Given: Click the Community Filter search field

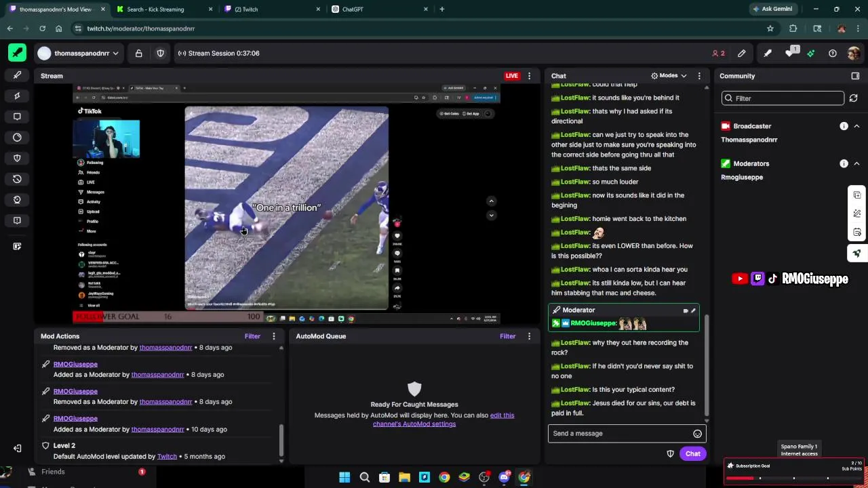Looking at the screenshot, I should pos(783,98).
